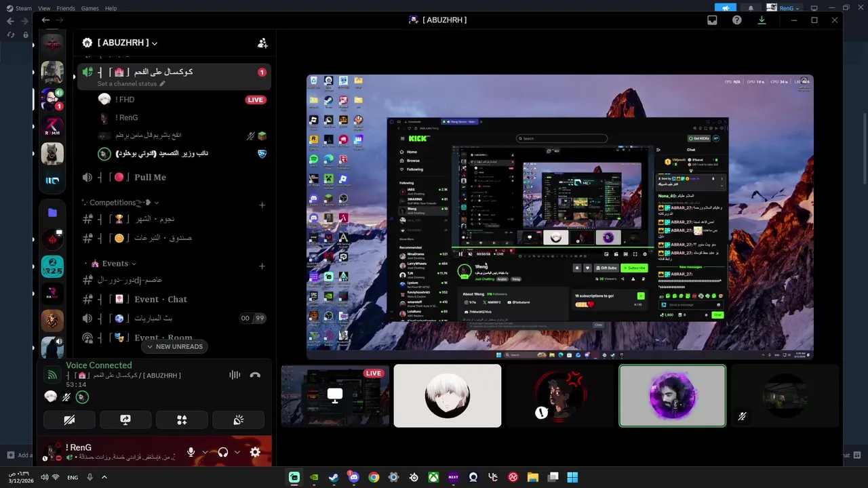Image resolution: width=868 pixels, height=488 pixels.
Task: Select the white-haired avatar participant tile
Action: pyautogui.click(x=448, y=396)
